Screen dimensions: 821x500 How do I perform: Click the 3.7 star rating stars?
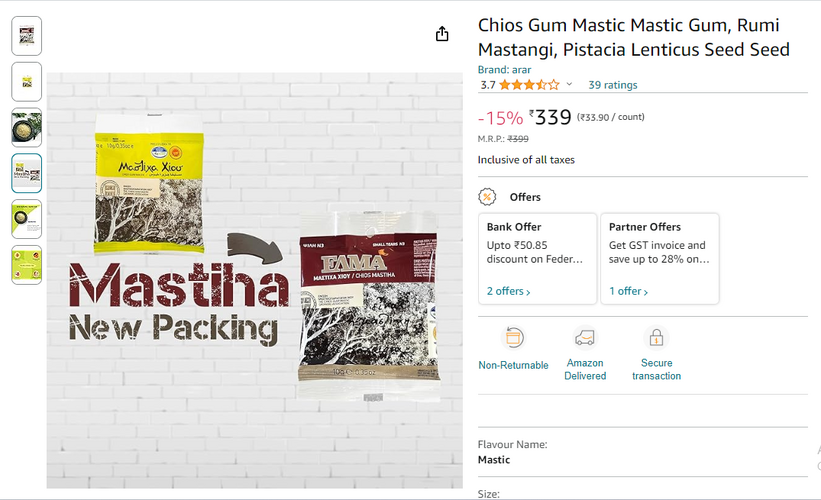pos(529,85)
